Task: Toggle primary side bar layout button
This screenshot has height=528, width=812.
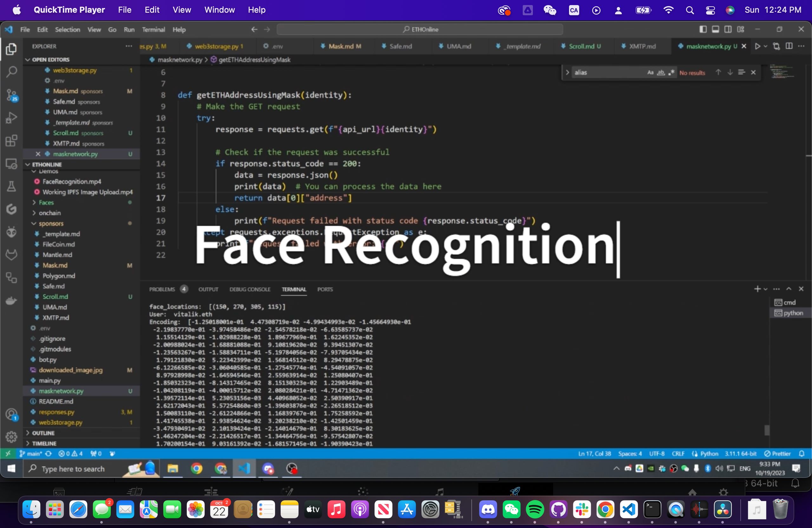Action: tap(703, 30)
